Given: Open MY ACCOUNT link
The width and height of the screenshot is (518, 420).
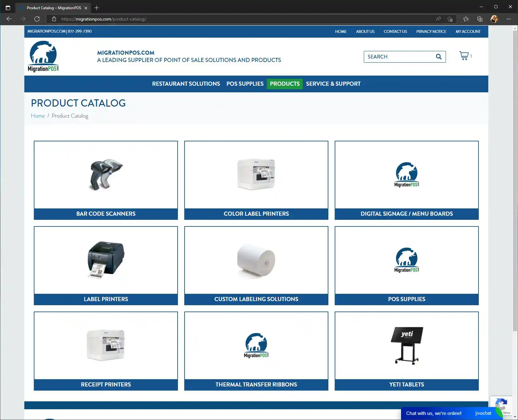Looking at the screenshot, I should (x=468, y=31).
